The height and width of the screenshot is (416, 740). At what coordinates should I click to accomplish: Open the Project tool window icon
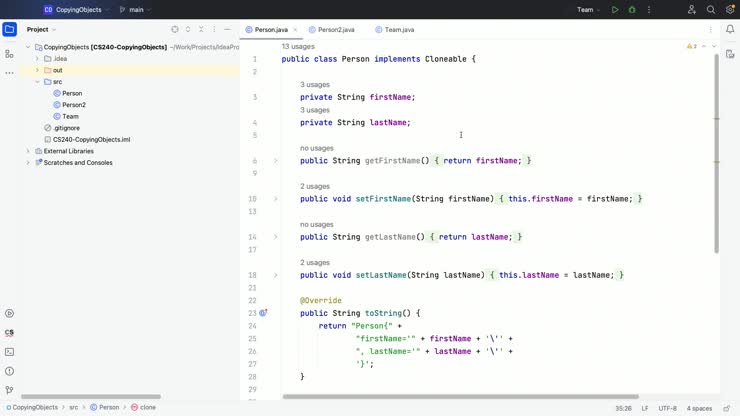[9, 29]
